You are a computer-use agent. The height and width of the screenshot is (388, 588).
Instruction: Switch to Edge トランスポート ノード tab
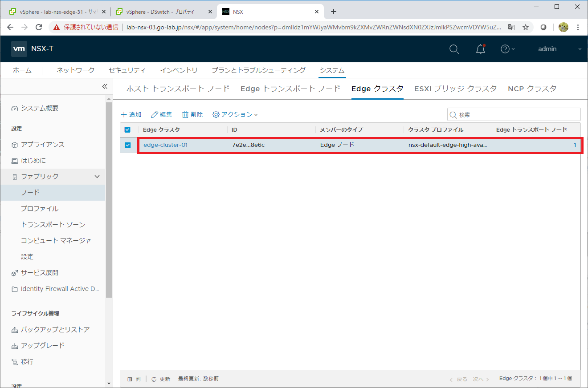click(x=290, y=89)
